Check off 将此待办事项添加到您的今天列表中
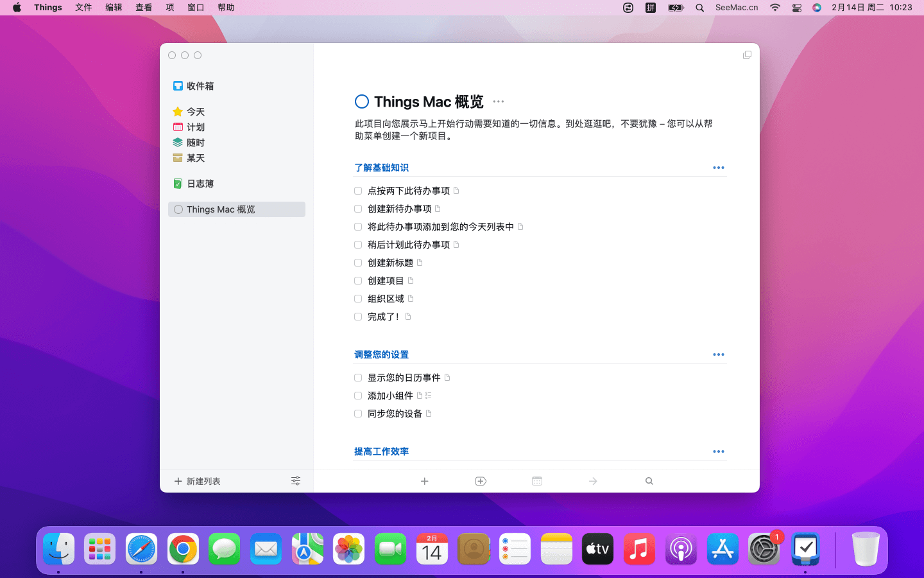Screen dimensions: 924x578 click(x=358, y=227)
